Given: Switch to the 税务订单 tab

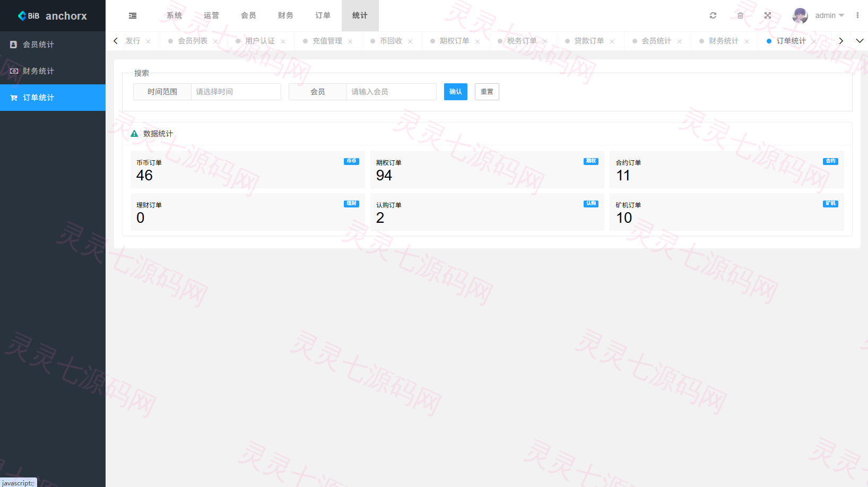Looking at the screenshot, I should click(x=522, y=41).
